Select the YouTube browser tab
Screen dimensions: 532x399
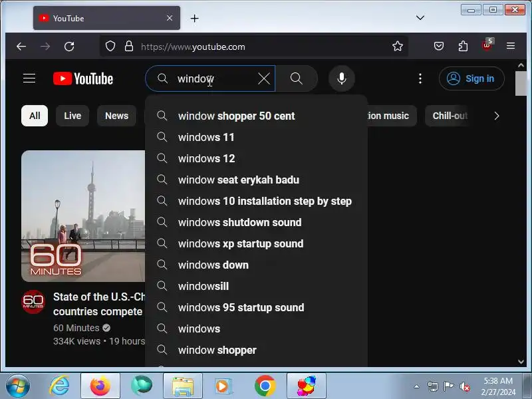pos(106,18)
